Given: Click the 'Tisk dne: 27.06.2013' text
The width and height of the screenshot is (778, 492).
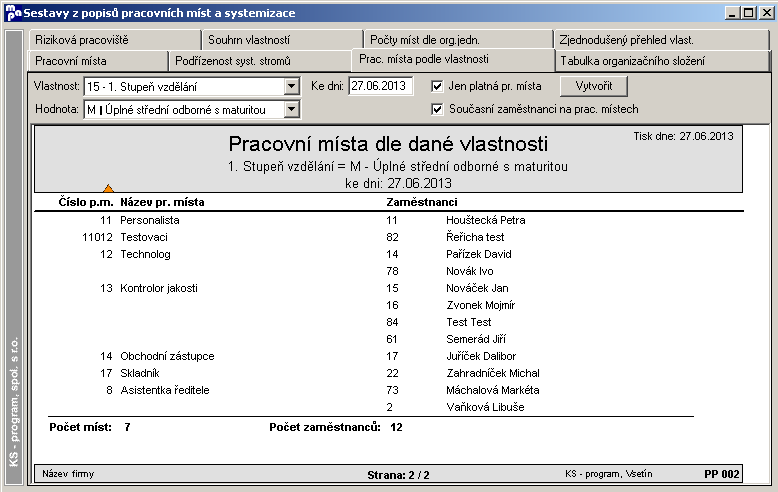Looking at the screenshot, I should pos(683,136).
